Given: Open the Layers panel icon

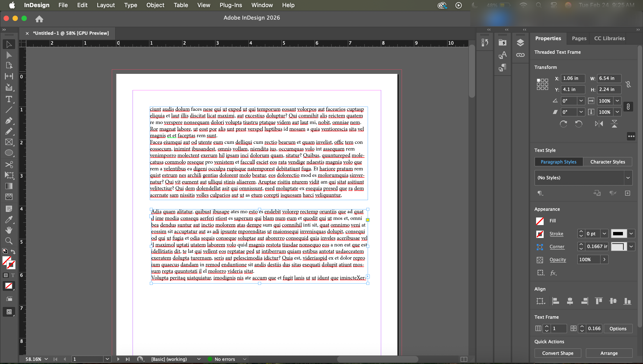Looking at the screenshot, I should pyautogui.click(x=520, y=43).
